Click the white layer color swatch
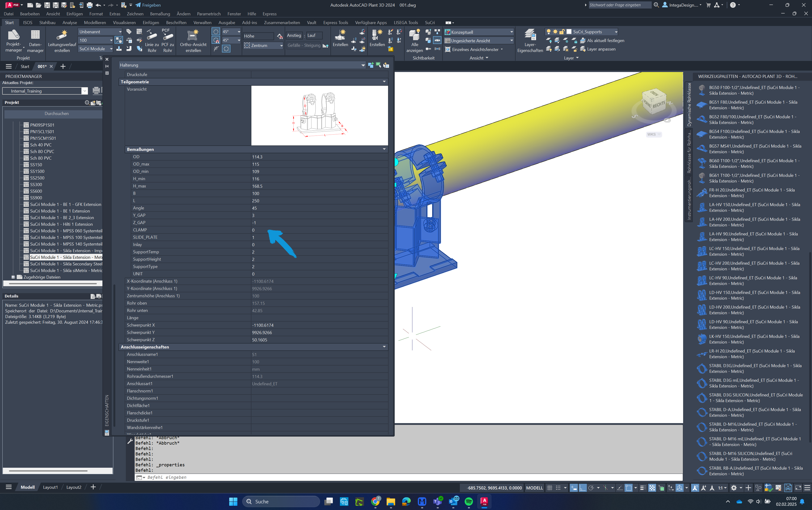The height and width of the screenshot is (510, 812). pyautogui.click(x=569, y=32)
